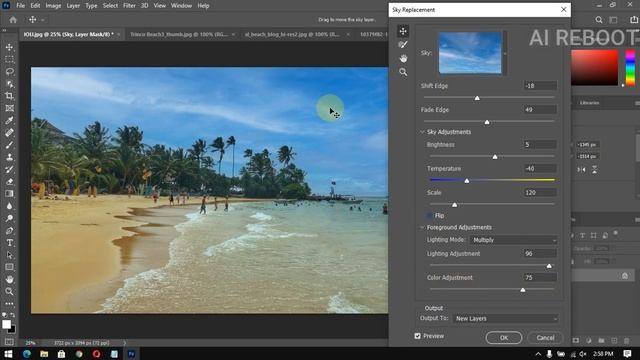
Task: Close the Sky Replacement dialog
Action: coord(564,9)
